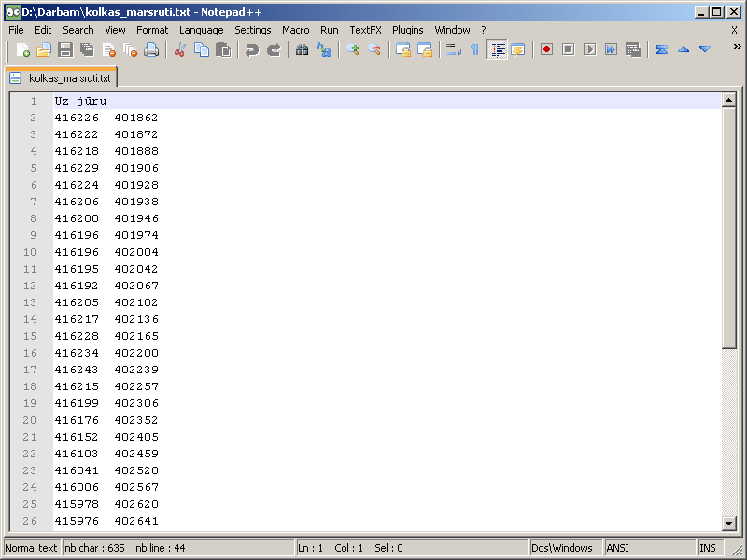Open the Edit menu
Image resolution: width=747 pixels, height=560 pixels.
click(x=43, y=30)
